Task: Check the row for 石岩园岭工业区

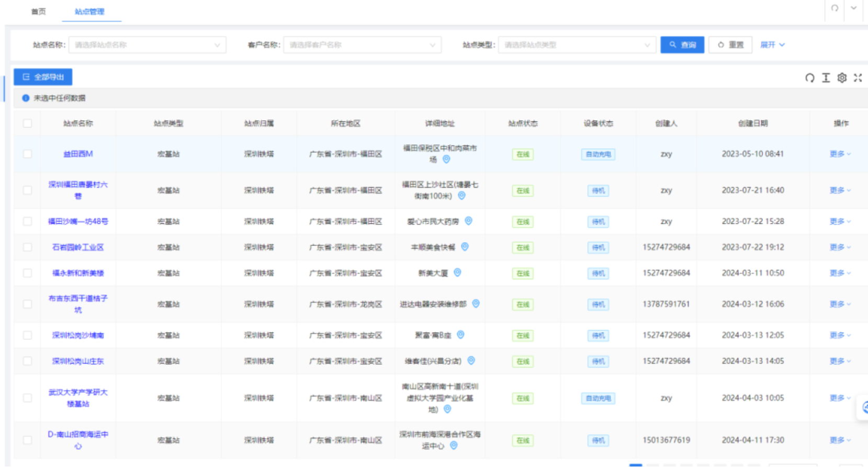Action: [27, 247]
